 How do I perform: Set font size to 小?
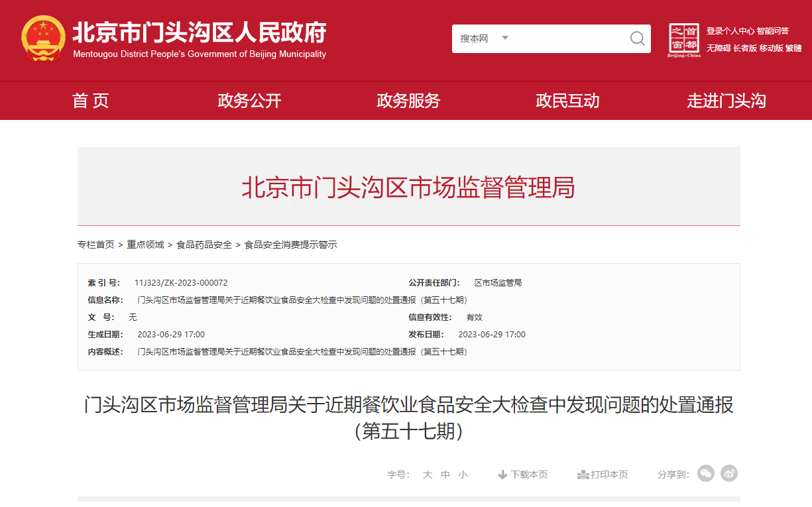point(463,475)
